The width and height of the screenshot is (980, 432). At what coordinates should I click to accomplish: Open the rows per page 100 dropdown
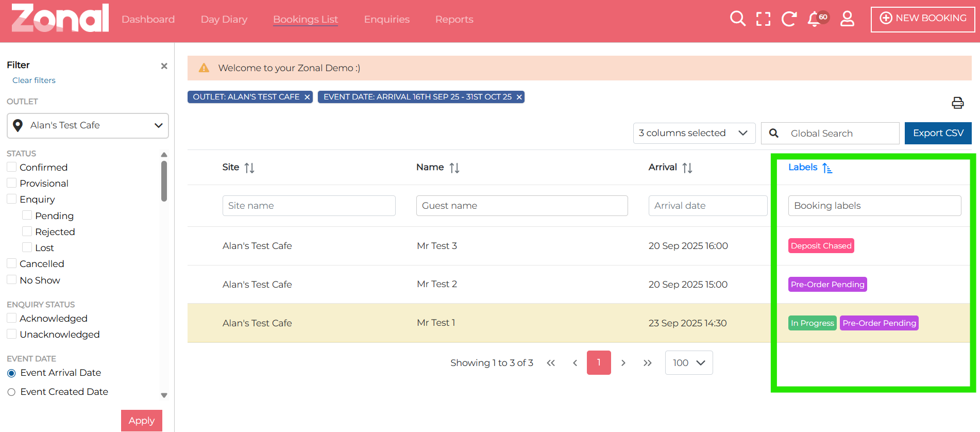point(688,363)
